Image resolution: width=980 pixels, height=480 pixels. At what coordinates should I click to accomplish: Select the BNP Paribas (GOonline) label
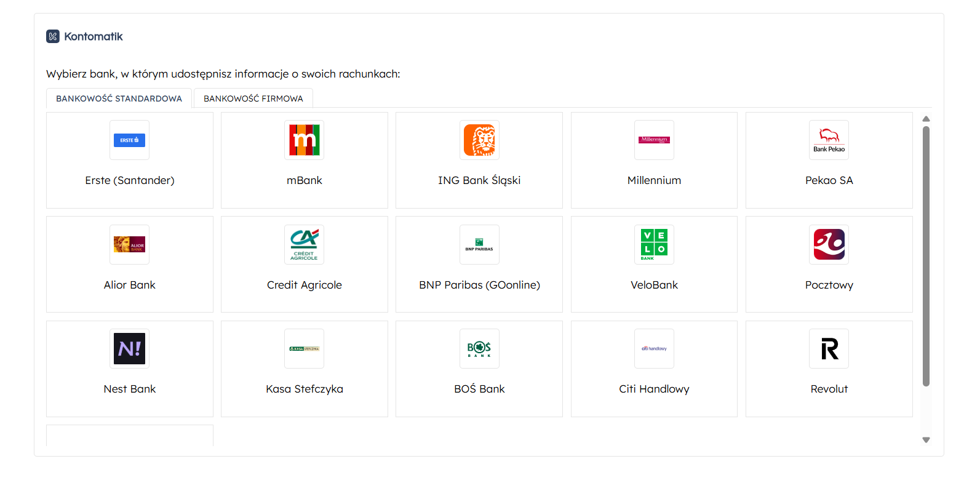click(479, 285)
